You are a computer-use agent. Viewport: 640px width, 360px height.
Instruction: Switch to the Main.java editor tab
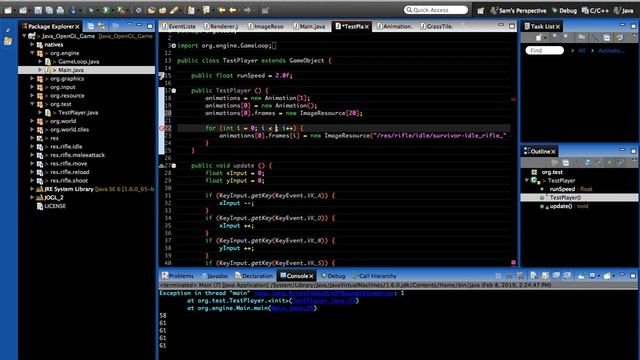coord(309,27)
